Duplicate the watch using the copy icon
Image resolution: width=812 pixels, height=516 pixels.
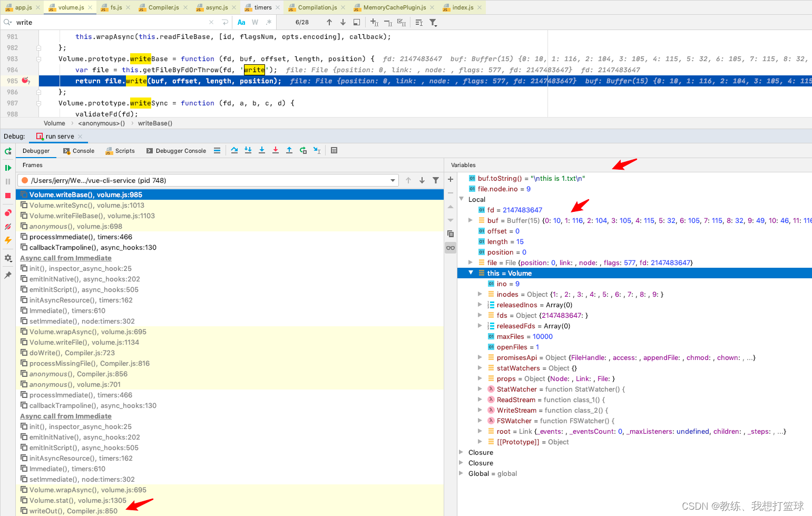click(x=451, y=233)
